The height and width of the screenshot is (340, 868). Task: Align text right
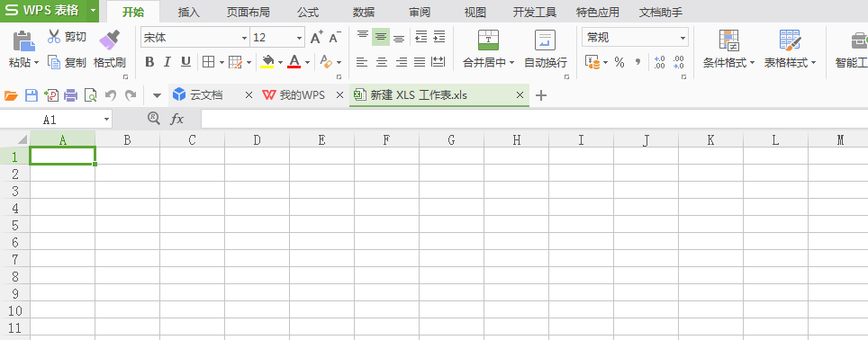pyautogui.click(x=402, y=62)
